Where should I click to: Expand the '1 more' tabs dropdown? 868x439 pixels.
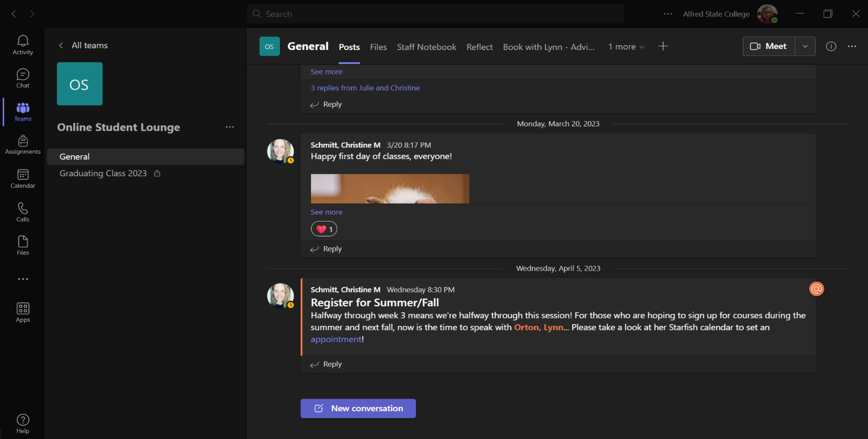(626, 47)
